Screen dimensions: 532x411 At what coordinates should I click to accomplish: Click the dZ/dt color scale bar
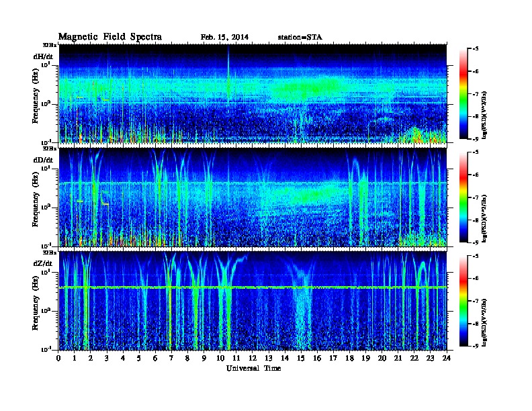tap(463, 301)
